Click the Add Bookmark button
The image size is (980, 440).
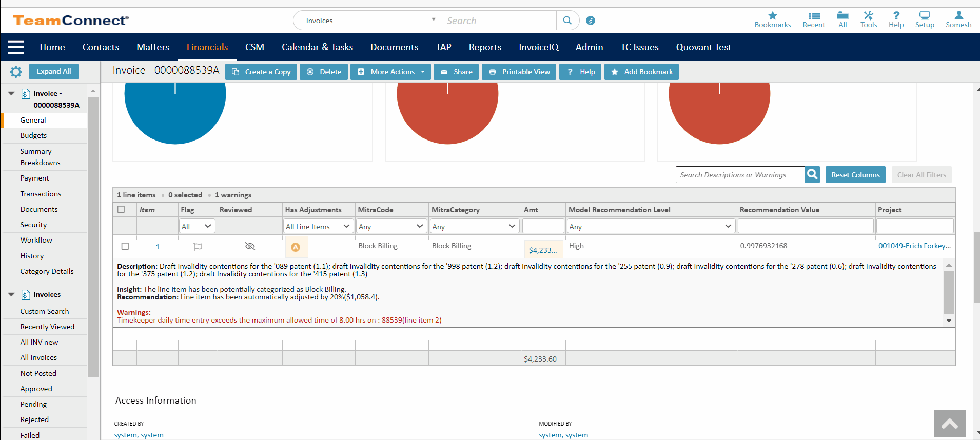(x=641, y=72)
